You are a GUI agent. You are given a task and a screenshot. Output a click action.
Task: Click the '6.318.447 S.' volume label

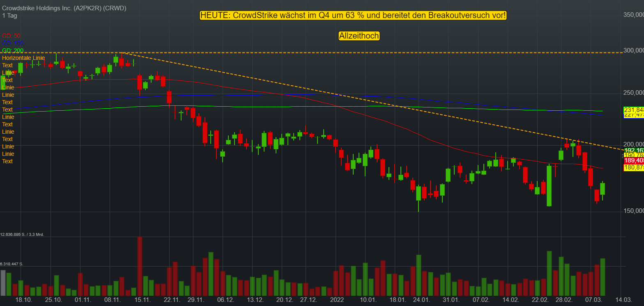click(x=11, y=264)
